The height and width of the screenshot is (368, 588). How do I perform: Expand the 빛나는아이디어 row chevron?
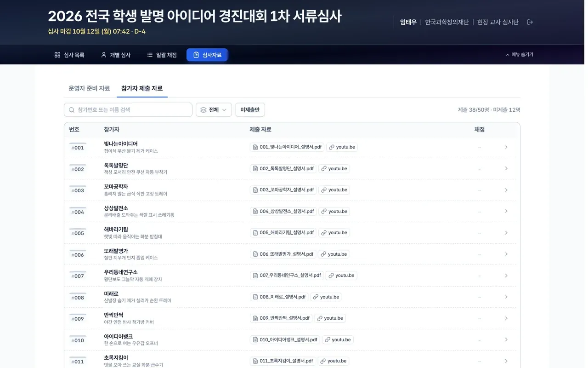[506, 147]
